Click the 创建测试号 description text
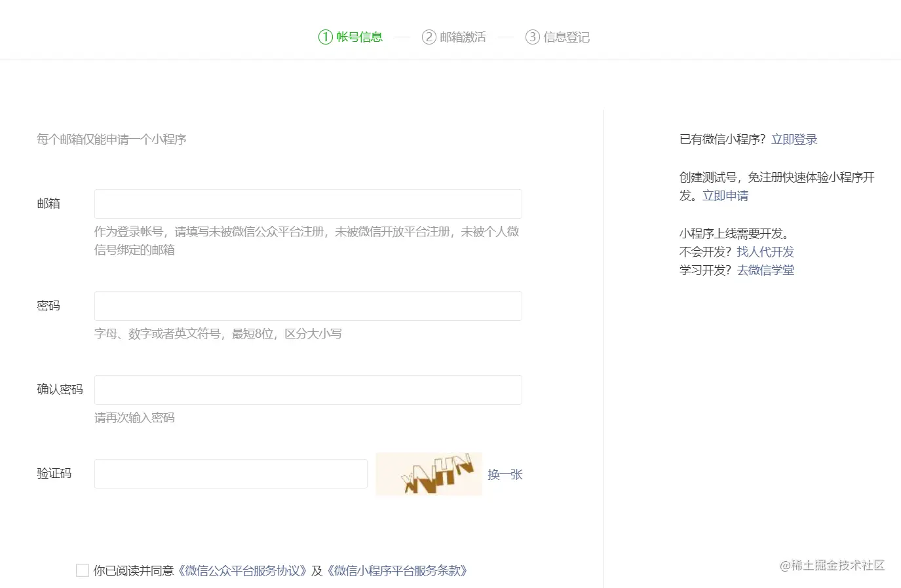 coord(777,187)
